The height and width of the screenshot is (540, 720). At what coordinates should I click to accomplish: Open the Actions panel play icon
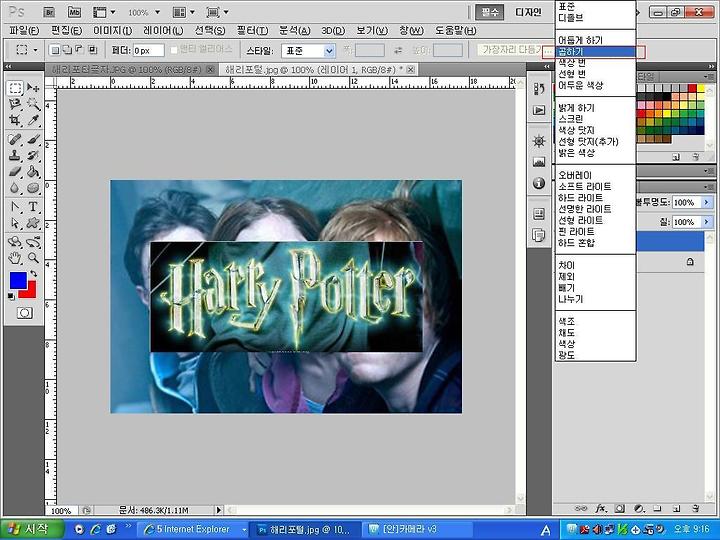click(539, 110)
